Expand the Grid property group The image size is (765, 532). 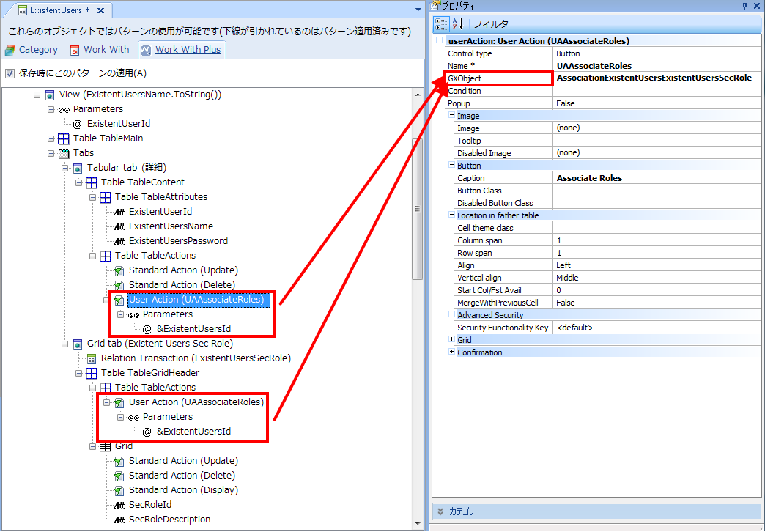point(451,339)
